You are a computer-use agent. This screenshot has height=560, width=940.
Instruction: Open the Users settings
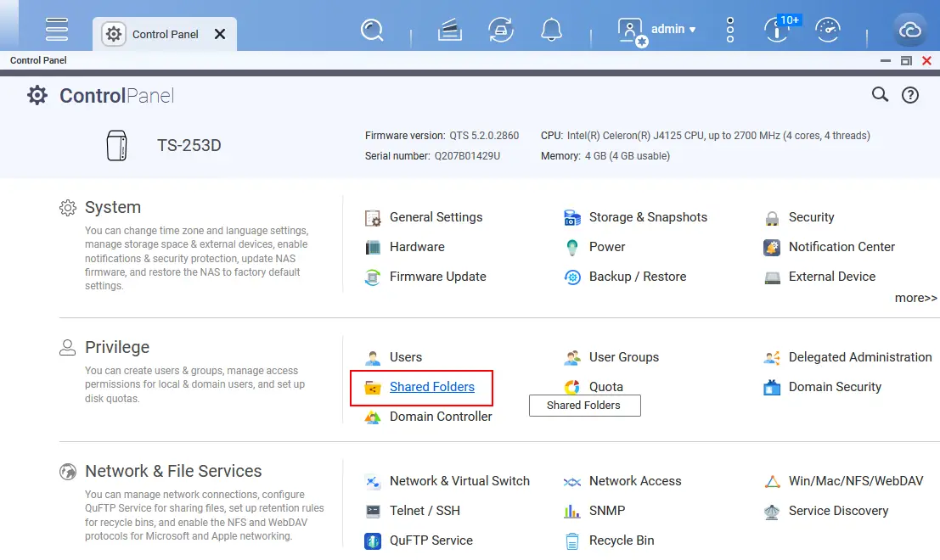[x=393, y=357]
